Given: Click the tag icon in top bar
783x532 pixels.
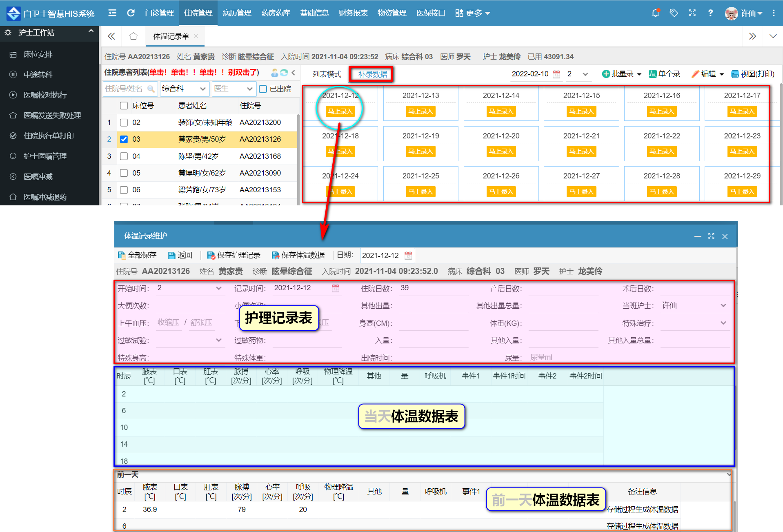Looking at the screenshot, I should [674, 13].
